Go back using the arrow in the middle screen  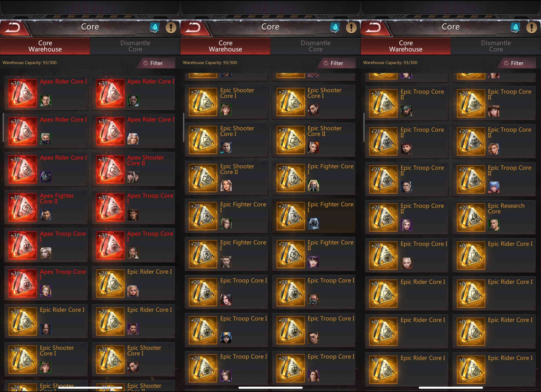193,27
